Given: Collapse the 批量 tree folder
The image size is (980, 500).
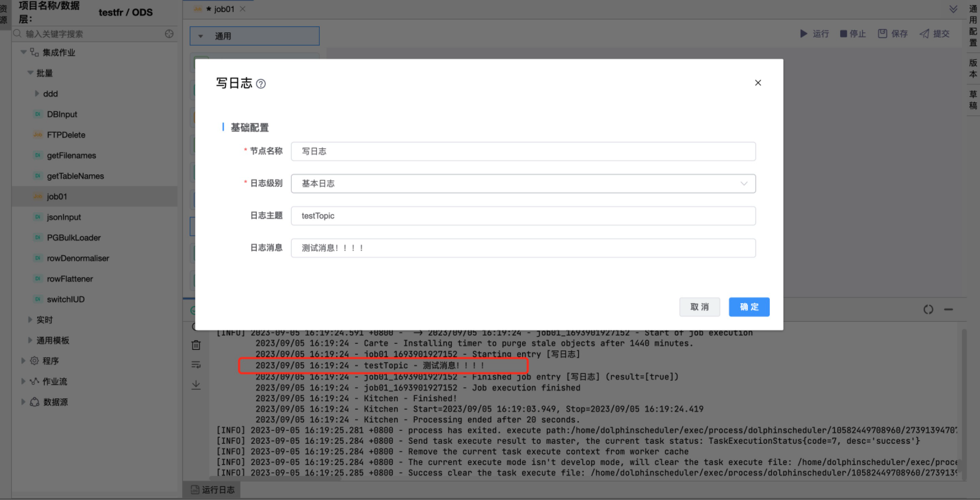Looking at the screenshot, I should click(30, 73).
